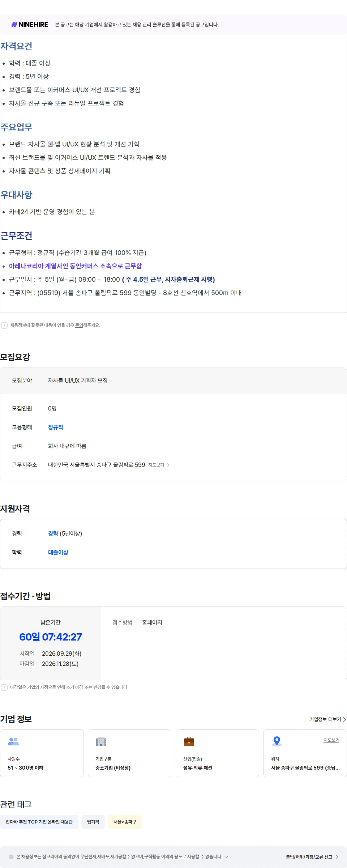Click the info icon beside 마감일은 기업의 사정 notice
The height and width of the screenshot is (868, 347).
pos(4,688)
